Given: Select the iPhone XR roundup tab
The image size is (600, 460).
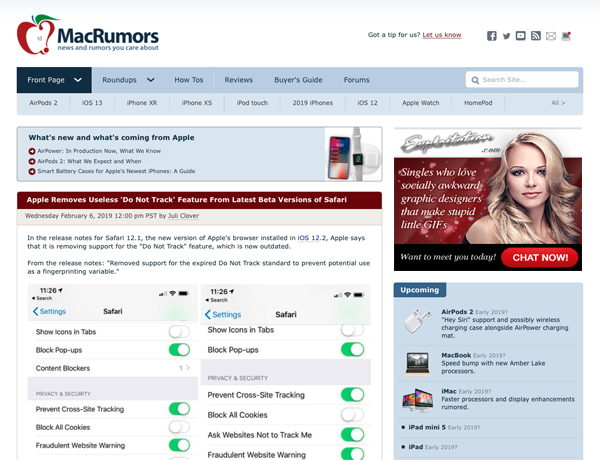Looking at the screenshot, I should pos(142,103).
